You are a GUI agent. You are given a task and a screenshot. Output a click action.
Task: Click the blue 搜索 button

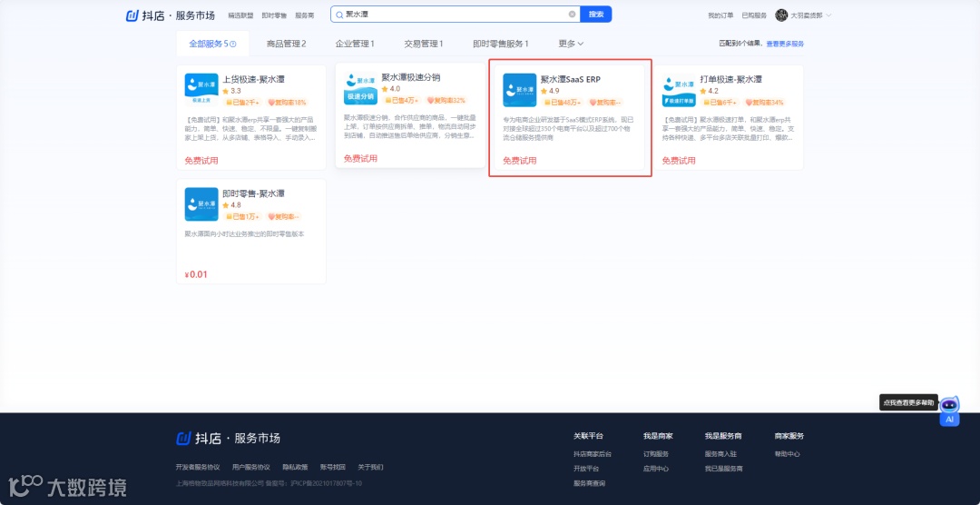[595, 15]
